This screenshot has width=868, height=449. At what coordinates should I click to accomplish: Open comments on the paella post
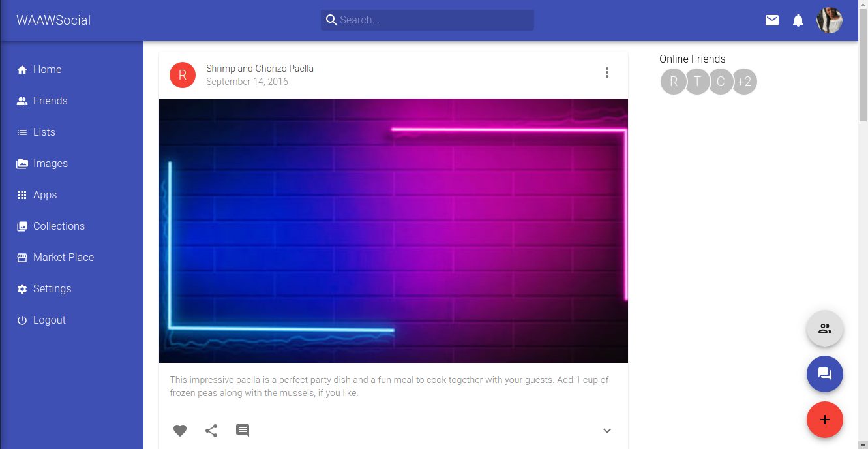[243, 431]
